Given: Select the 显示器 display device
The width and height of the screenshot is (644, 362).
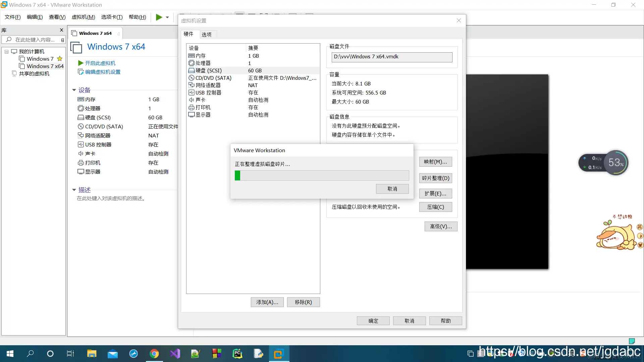Looking at the screenshot, I should [203, 114].
